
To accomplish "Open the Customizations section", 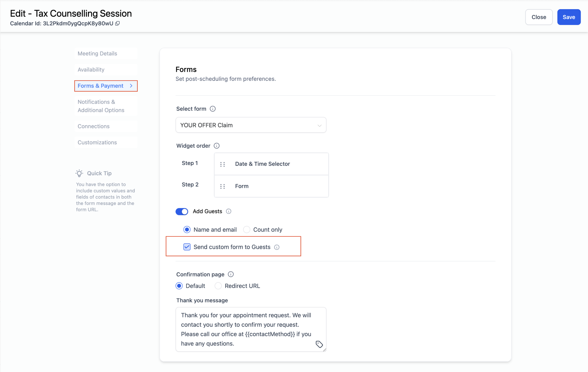I will coord(97,143).
